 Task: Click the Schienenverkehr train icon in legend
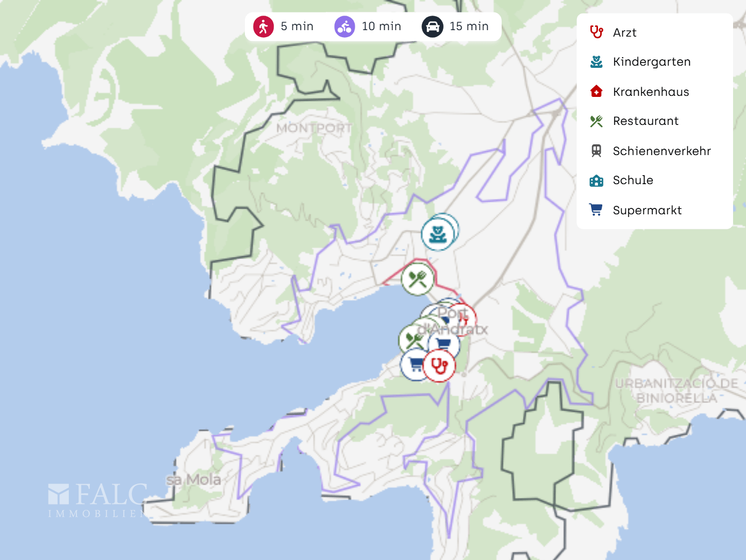pos(596,151)
